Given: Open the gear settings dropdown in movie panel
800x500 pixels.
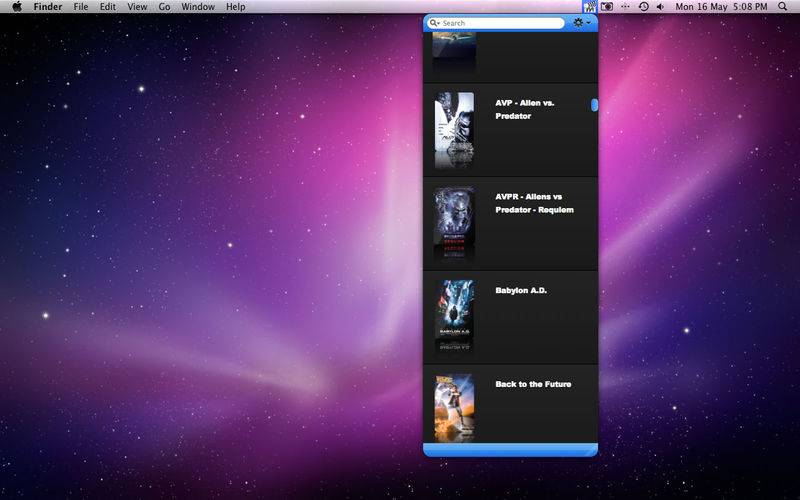Looking at the screenshot, I should coord(582,23).
